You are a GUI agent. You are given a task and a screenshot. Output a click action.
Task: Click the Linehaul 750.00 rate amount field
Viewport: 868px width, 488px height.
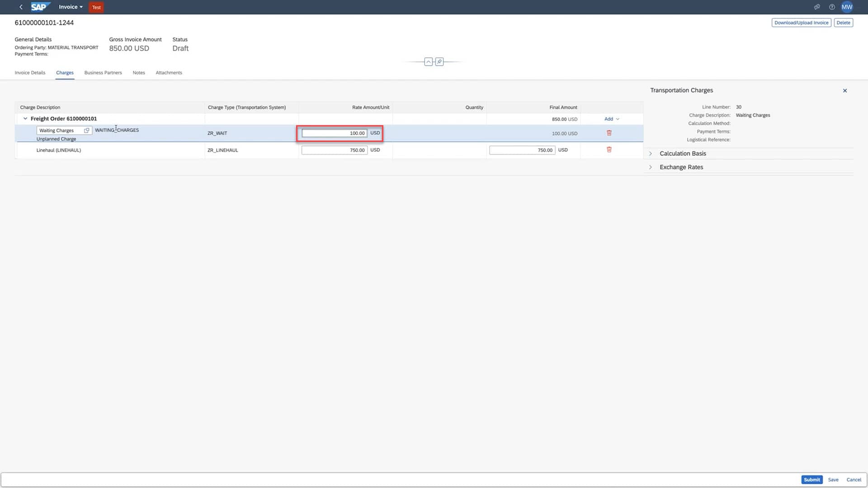click(335, 150)
